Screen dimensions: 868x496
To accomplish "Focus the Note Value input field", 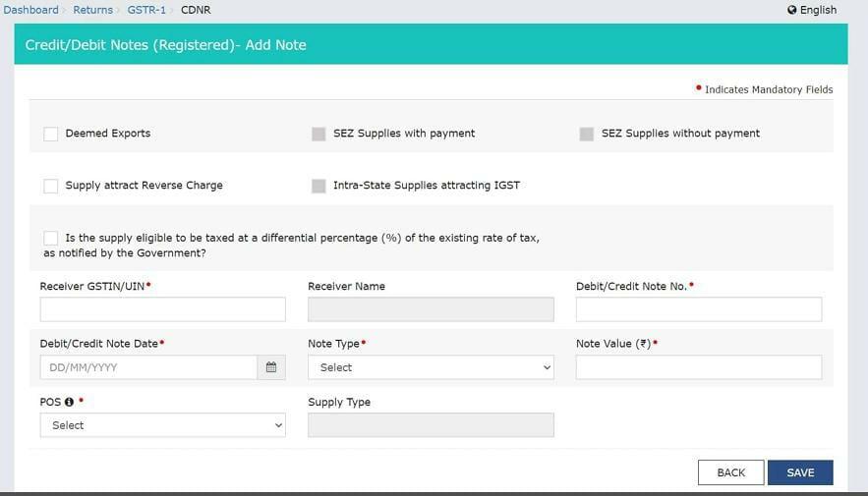I will tap(699, 367).
